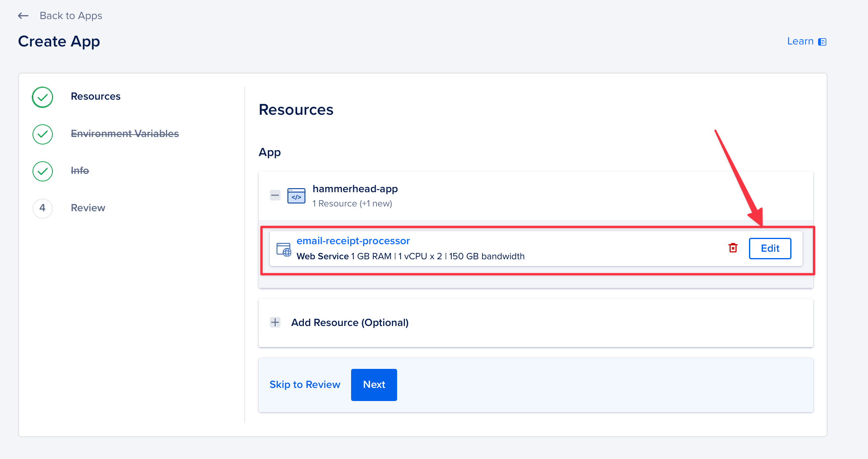Select the Environment Variables step checkmark
This screenshot has width=868, height=459.
click(x=42, y=134)
